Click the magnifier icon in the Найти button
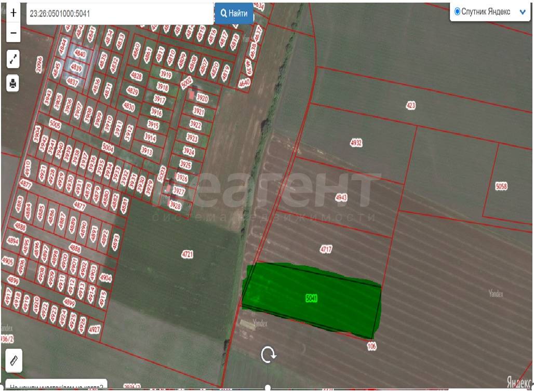The width and height of the screenshot is (534, 392). (x=224, y=13)
